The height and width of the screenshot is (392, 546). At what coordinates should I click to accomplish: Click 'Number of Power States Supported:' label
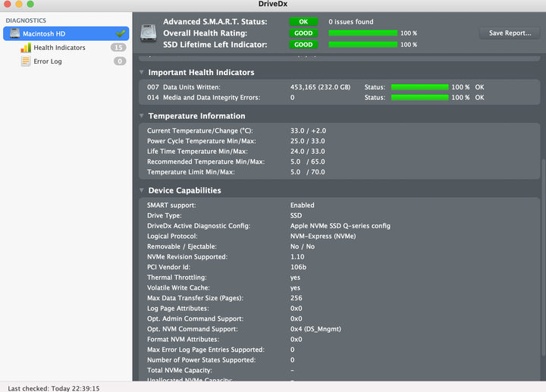pos(201,360)
